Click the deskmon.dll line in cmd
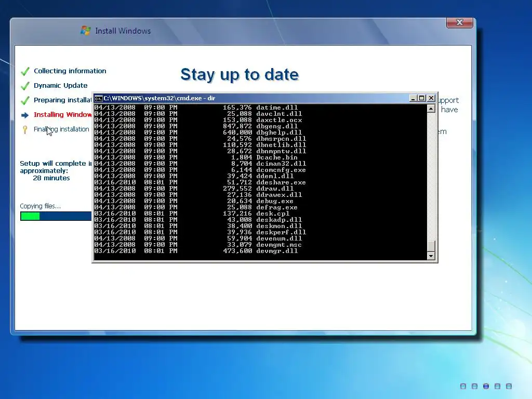 (198, 226)
